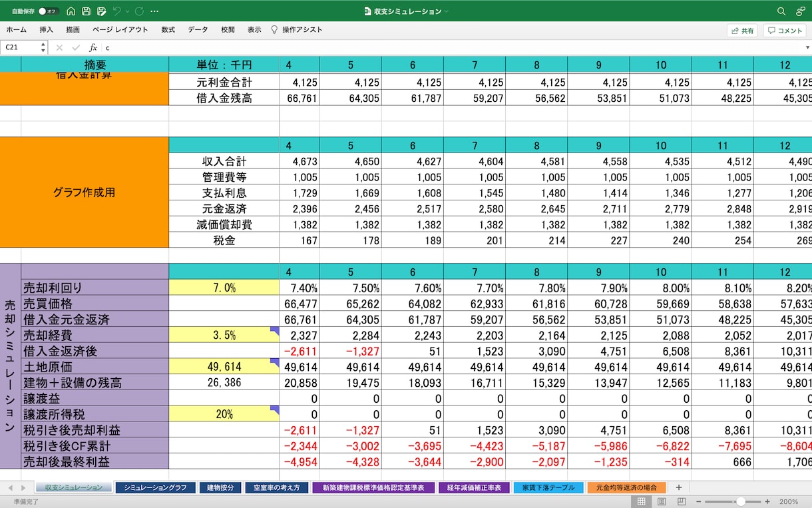The image size is (812, 508).
Task: Click the Redo arrow icon
Action: point(139,11)
